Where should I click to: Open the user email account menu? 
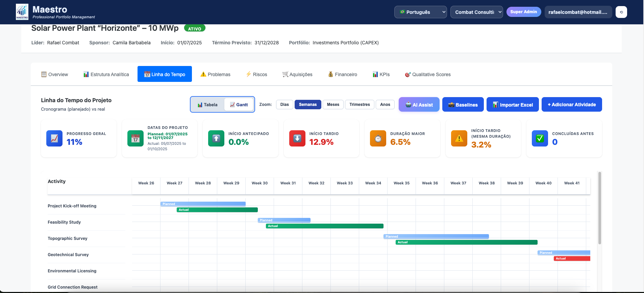578,12
